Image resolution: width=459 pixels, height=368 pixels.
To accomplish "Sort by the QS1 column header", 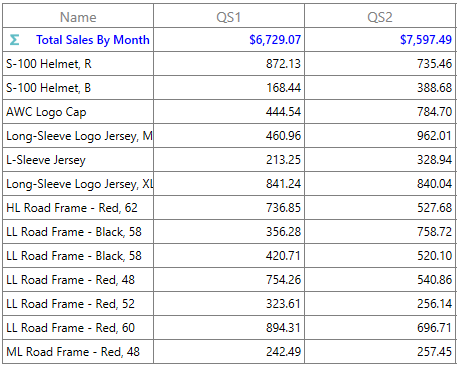I will pos(229,16).
